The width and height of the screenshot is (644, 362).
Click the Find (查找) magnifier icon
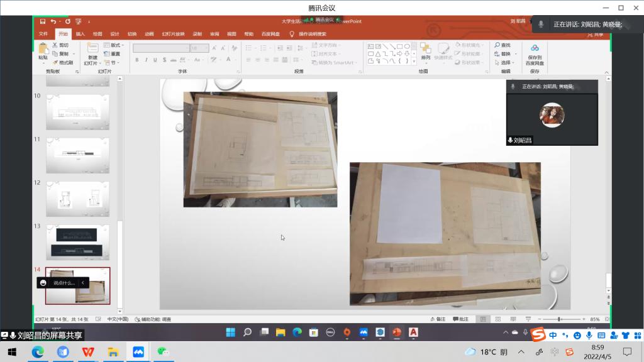coord(497,45)
